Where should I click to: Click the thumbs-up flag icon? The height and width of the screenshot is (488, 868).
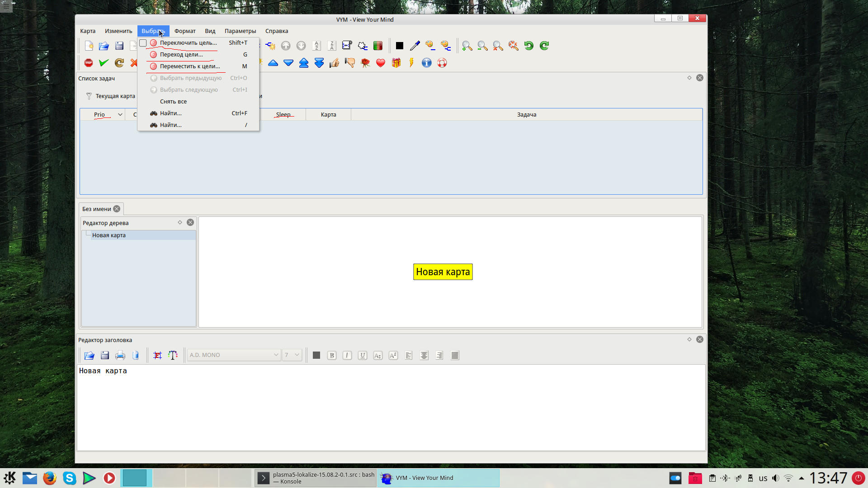335,63
